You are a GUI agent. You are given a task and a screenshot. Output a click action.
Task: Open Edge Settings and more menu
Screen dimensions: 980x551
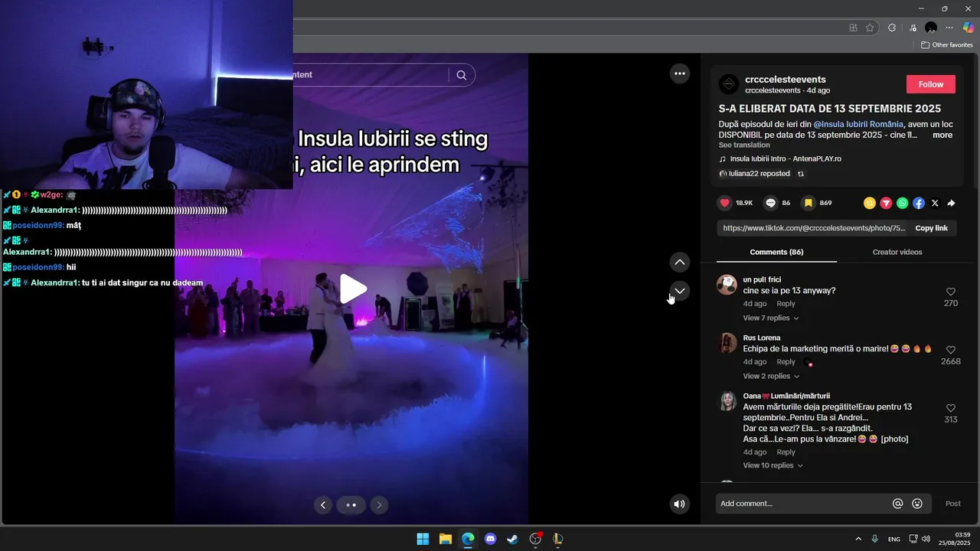coord(949,28)
